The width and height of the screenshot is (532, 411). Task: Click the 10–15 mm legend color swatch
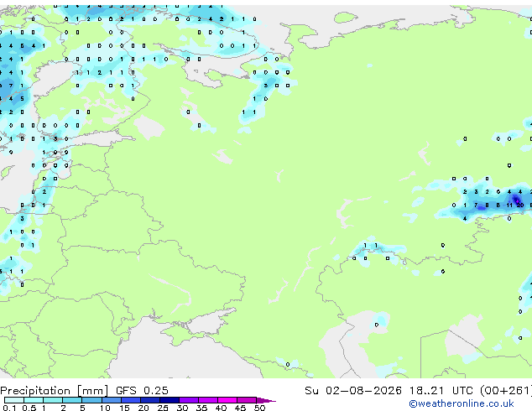click(x=111, y=400)
